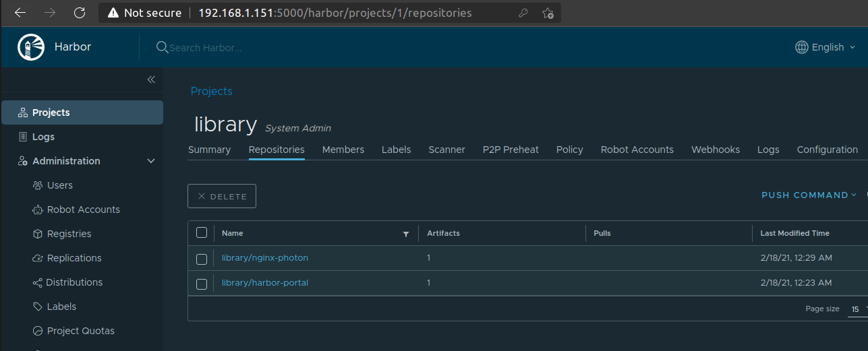
Task: Select the Repositories tab
Action: [x=277, y=150]
